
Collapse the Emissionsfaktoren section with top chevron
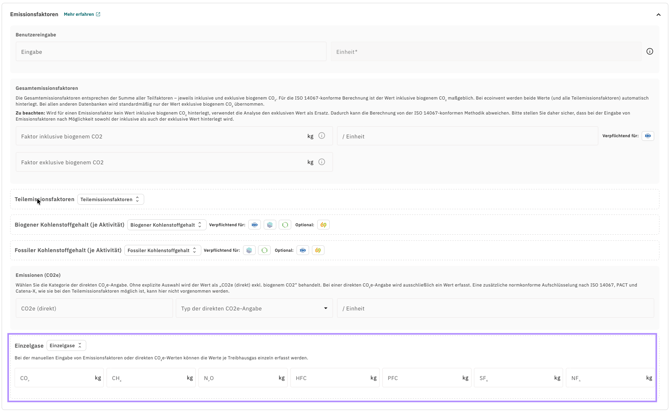point(658,15)
